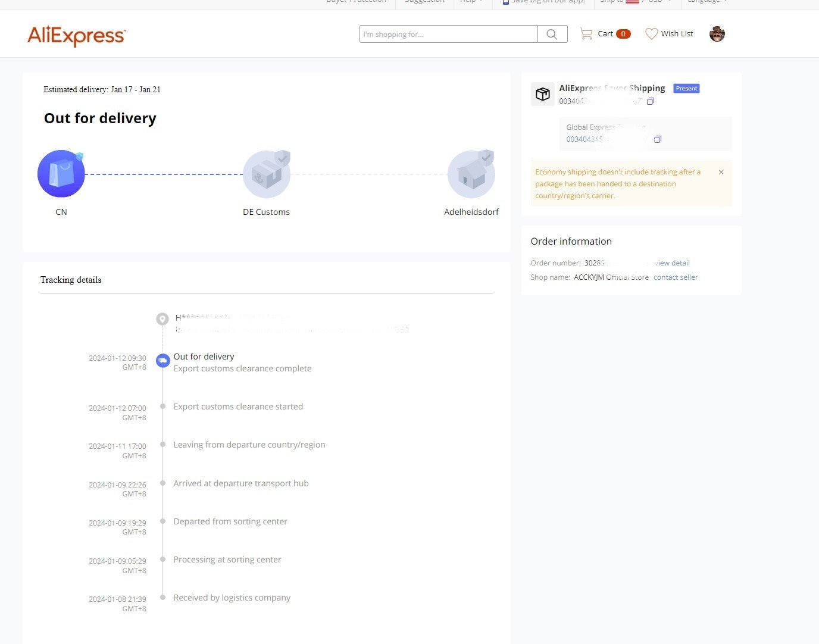819x644 pixels.
Task: Click the "Tracking details" section title
Action: click(x=71, y=280)
